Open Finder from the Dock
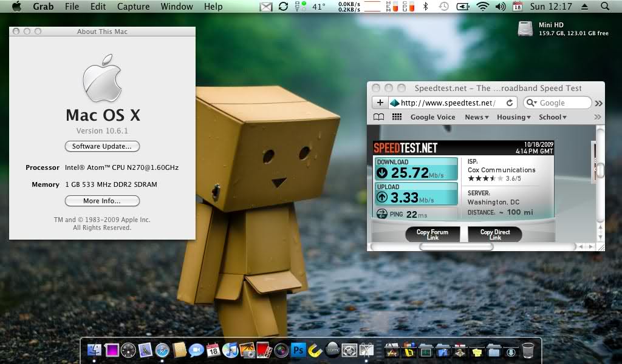 pos(94,350)
